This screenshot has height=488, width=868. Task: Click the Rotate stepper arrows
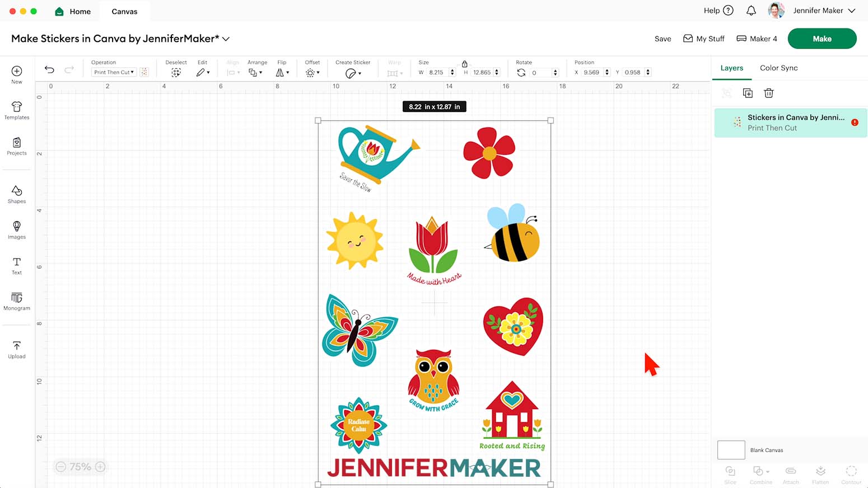point(556,73)
